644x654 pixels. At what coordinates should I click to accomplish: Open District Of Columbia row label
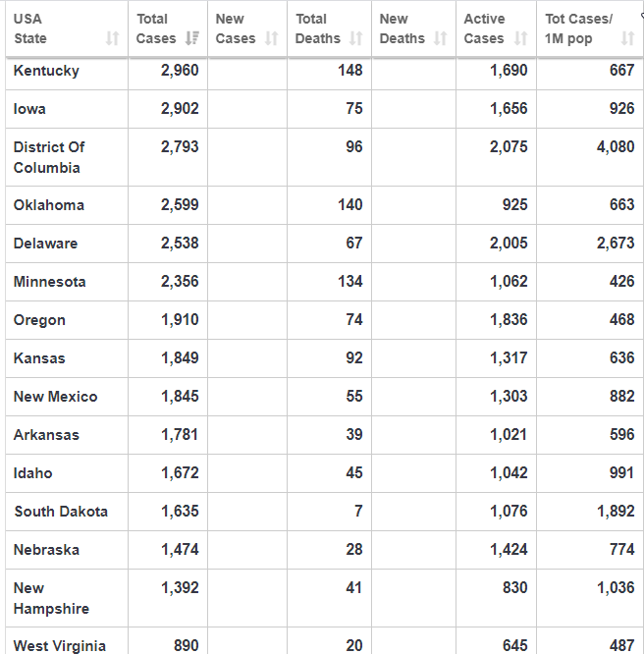pos(49,157)
